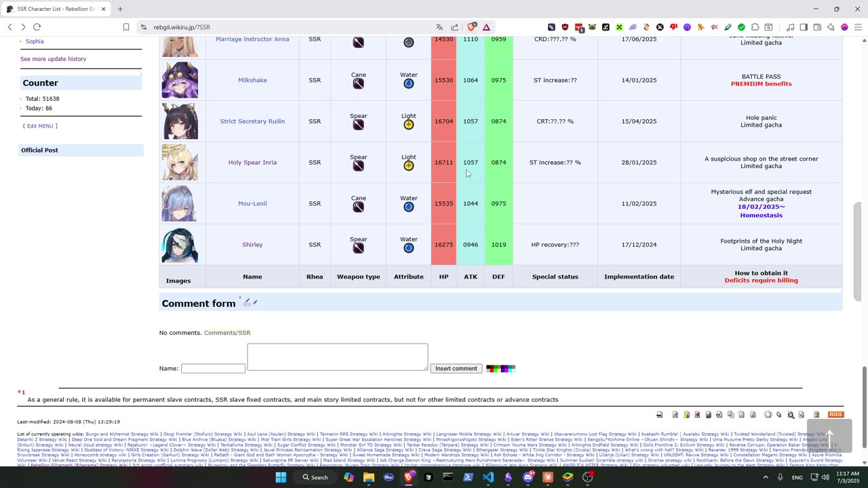The height and width of the screenshot is (488, 868).
Task: Click the Shirley character thumbnail
Action: (180, 245)
